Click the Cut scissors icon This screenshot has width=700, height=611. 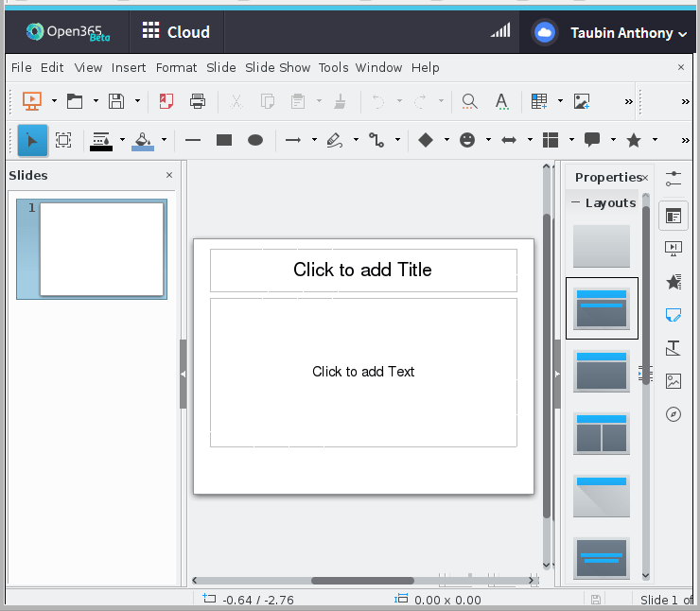coord(236,101)
